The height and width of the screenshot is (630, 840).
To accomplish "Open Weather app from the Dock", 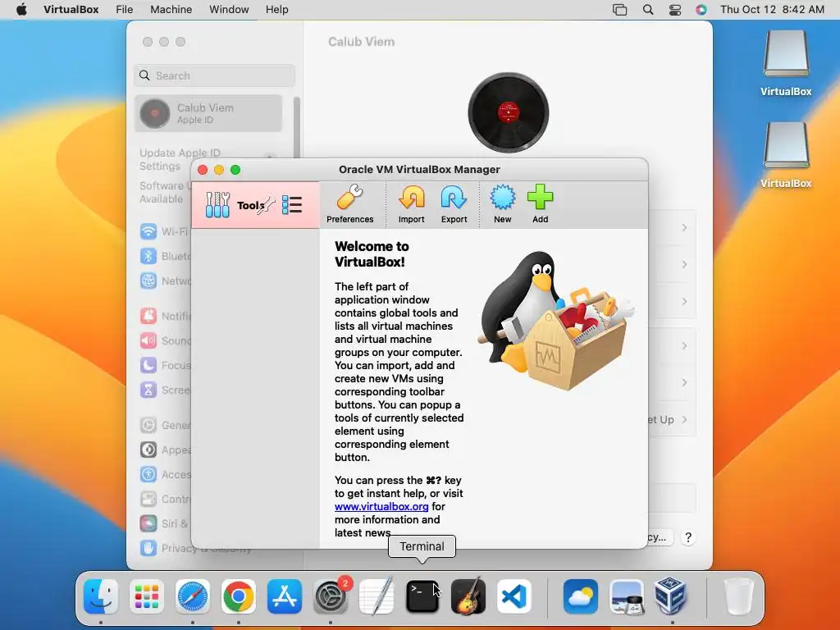I will 581,596.
